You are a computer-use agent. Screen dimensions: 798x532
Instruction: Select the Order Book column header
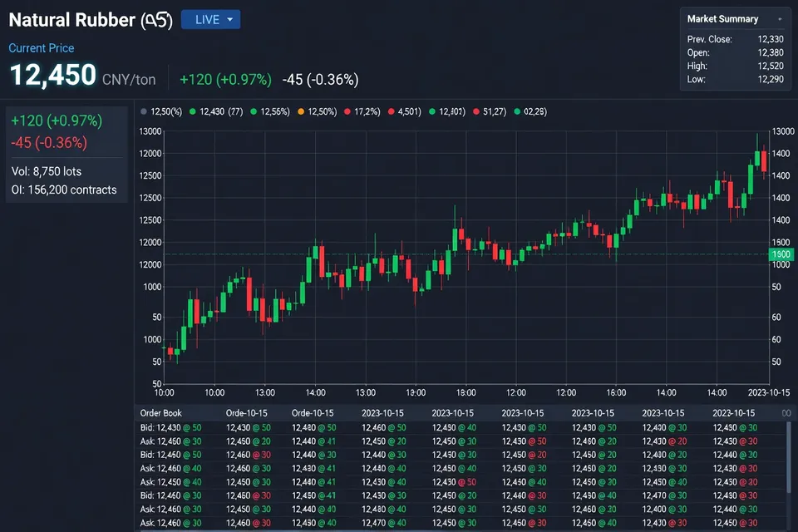tap(160, 413)
